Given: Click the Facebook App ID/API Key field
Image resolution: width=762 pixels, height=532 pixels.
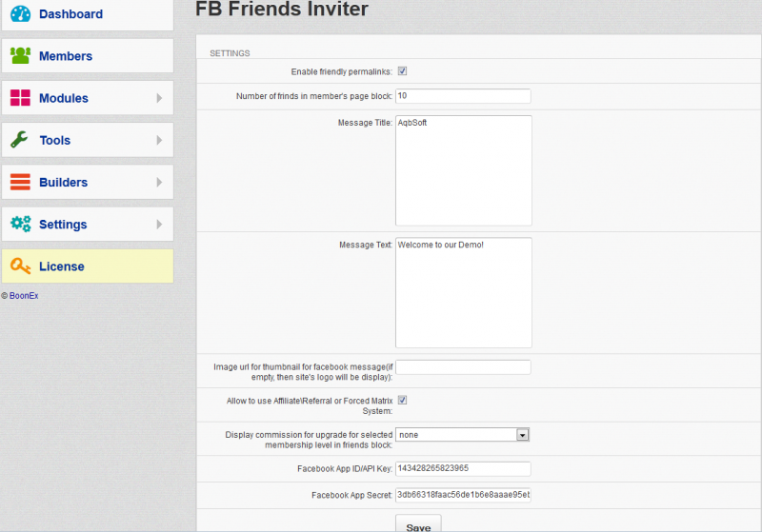Looking at the screenshot, I should tap(463, 468).
